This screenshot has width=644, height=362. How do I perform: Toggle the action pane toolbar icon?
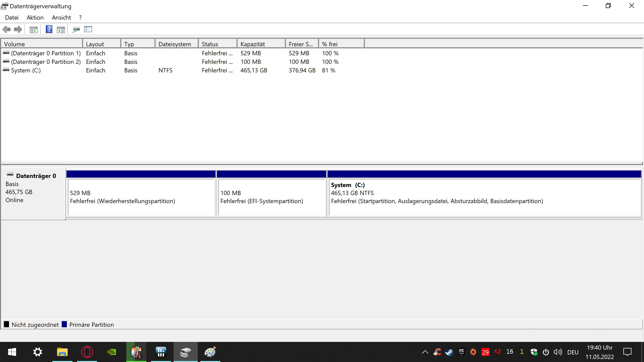tap(61, 30)
